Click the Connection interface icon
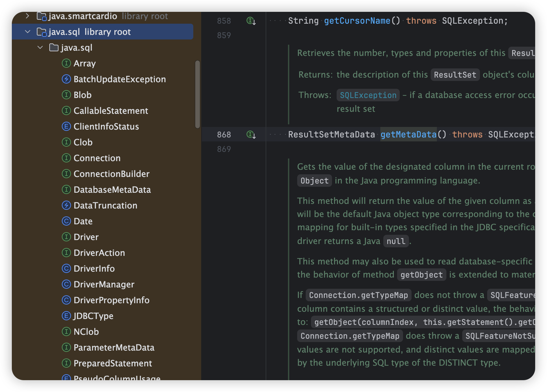 [66, 158]
